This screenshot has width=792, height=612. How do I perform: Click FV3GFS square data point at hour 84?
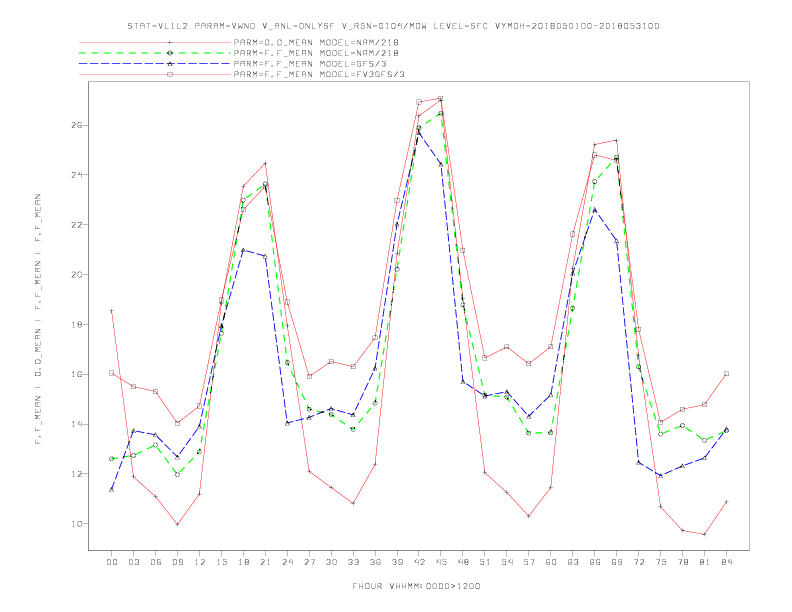click(x=726, y=374)
